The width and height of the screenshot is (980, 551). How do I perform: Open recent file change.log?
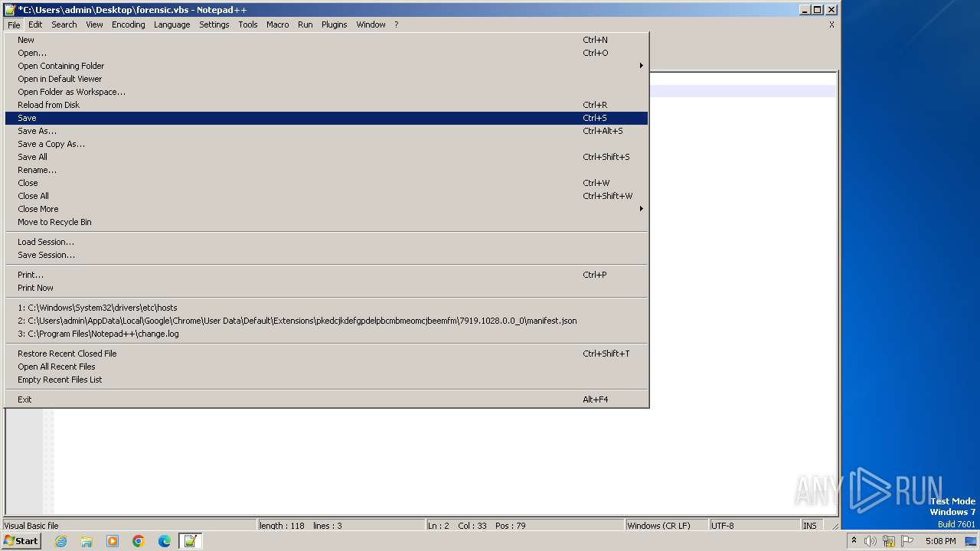(326, 334)
